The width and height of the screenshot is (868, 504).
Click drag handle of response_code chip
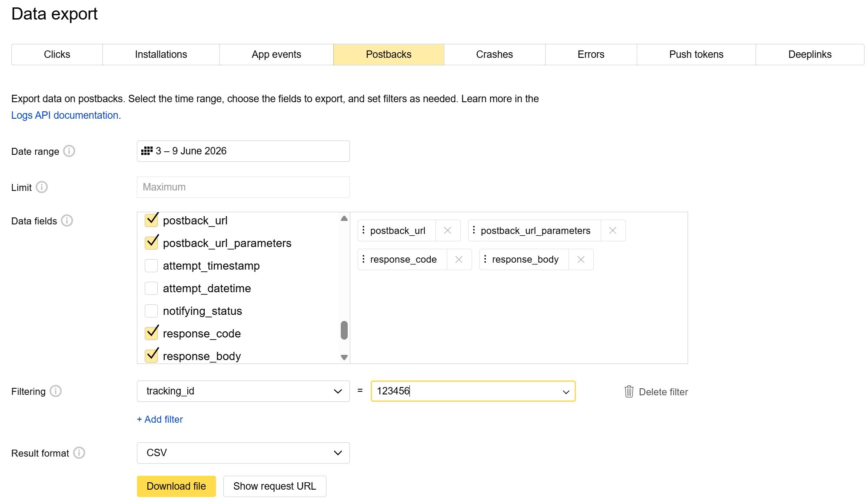pyautogui.click(x=364, y=259)
